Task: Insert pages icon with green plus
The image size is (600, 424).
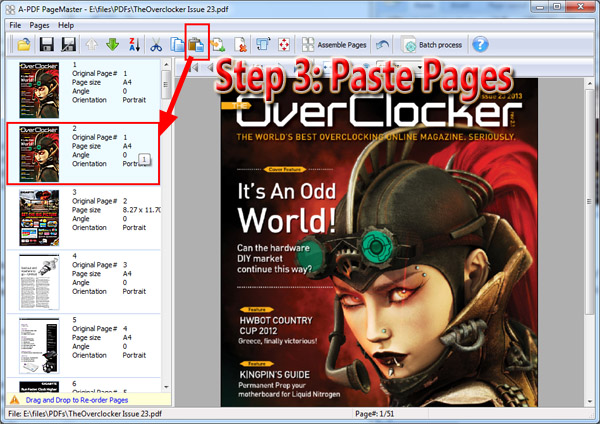Action: [x=218, y=45]
